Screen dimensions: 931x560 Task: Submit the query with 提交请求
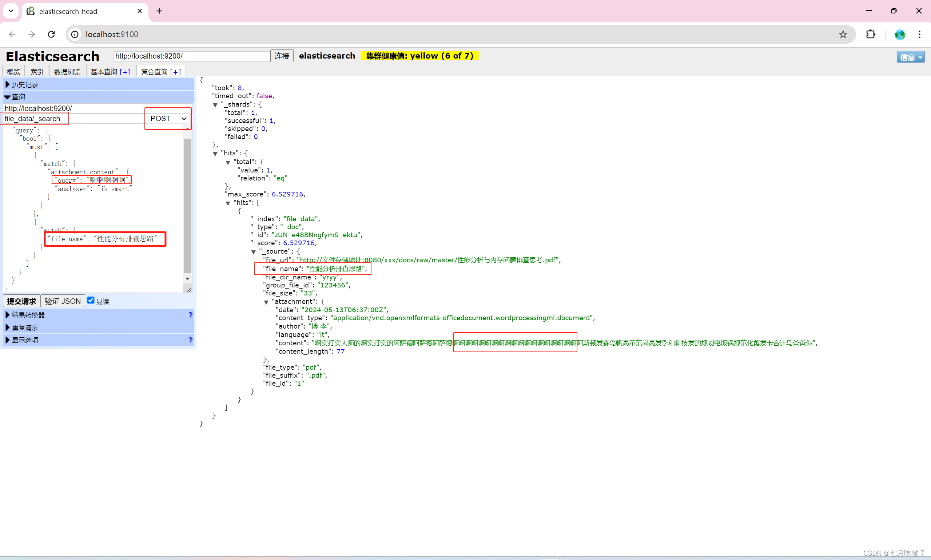pyautogui.click(x=21, y=301)
